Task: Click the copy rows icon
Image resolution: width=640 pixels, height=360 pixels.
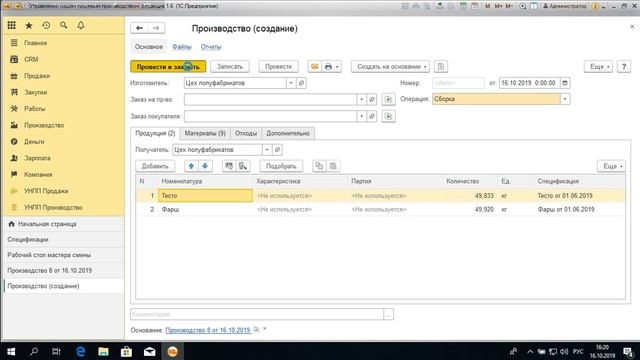Action: [x=319, y=166]
